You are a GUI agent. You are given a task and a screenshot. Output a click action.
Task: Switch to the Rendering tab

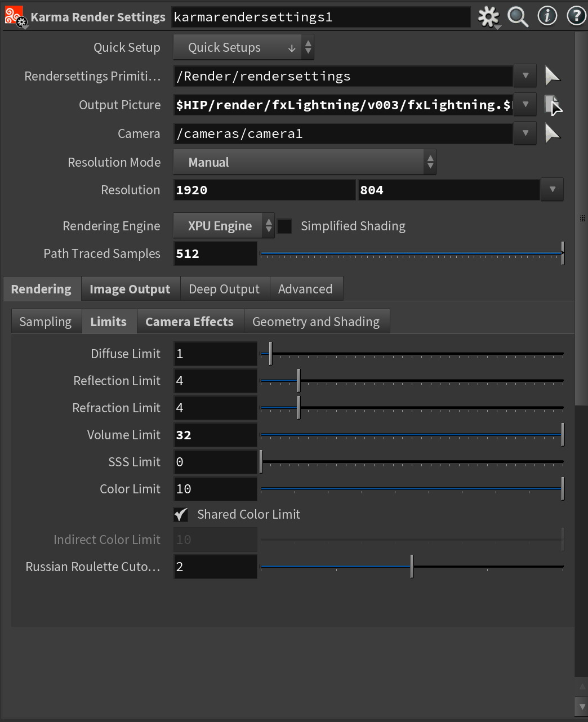click(42, 289)
